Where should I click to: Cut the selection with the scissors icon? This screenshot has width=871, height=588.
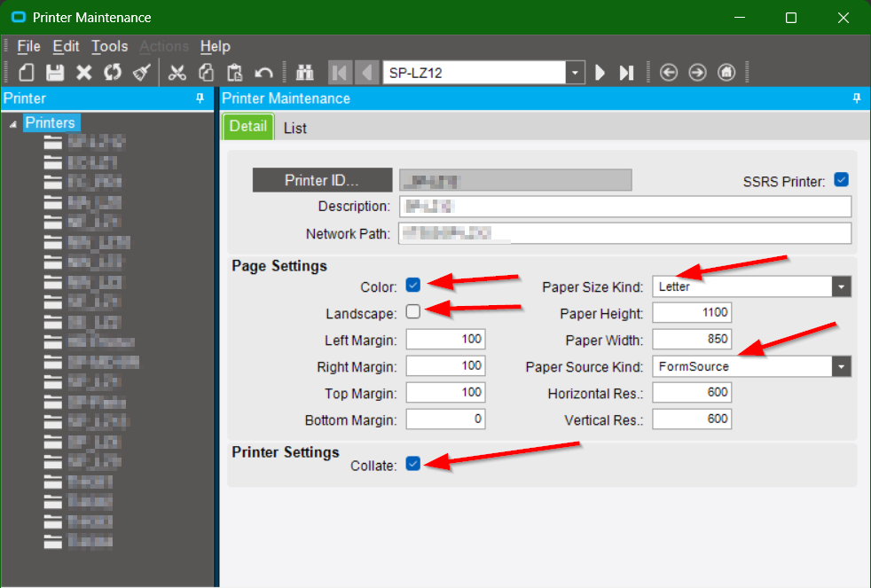[x=177, y=73]
